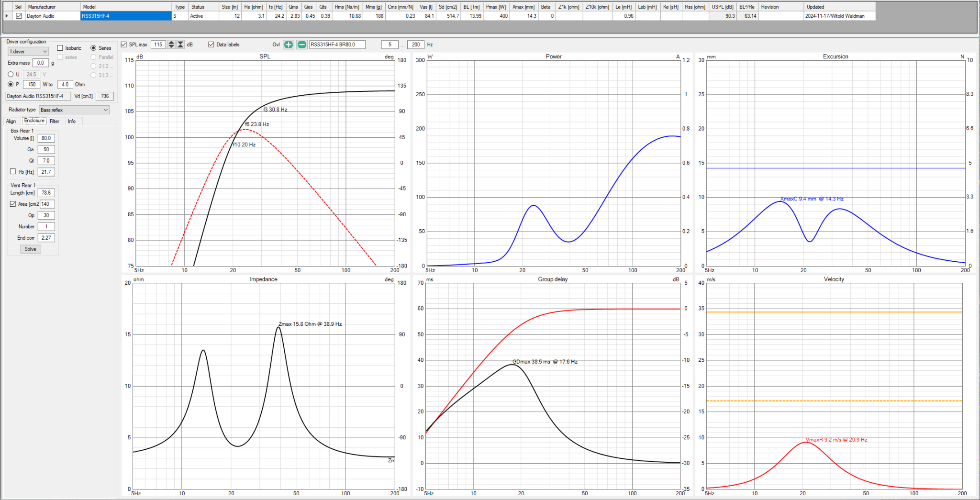This screenshot has width=980, height=500.
Task: Switch to the Align tab
Action: (x=11, y=122)
